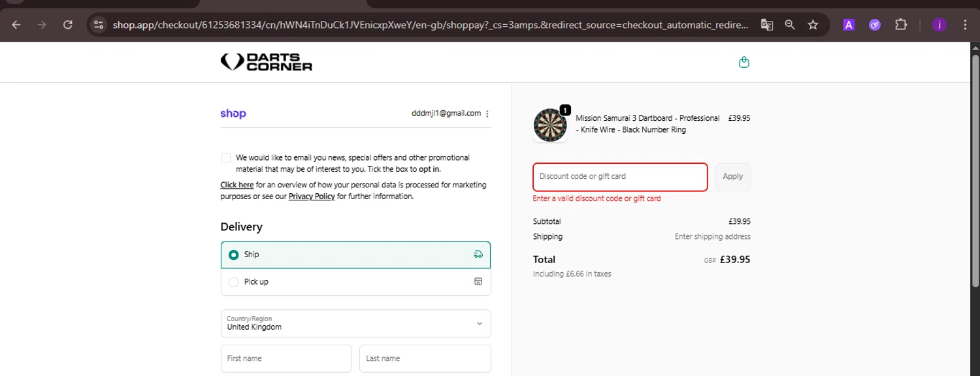Open the zoom magnifier icon in address bar
Viewport: 980px width, 376px height.
tap(790, 25)
